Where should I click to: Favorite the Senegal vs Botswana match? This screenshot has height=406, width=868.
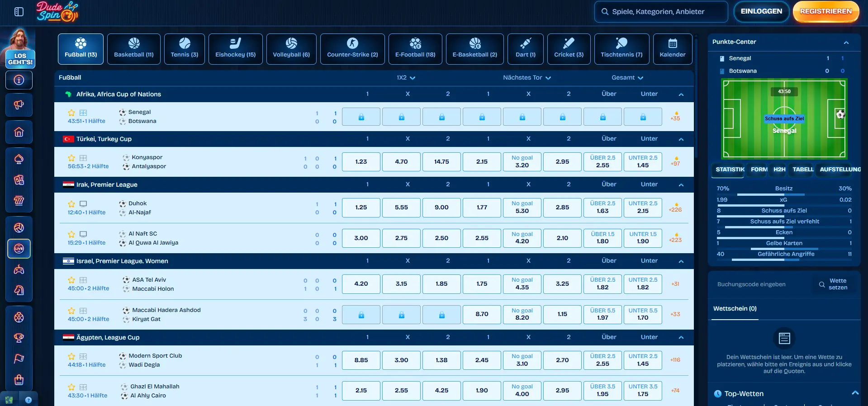point(71,113)
